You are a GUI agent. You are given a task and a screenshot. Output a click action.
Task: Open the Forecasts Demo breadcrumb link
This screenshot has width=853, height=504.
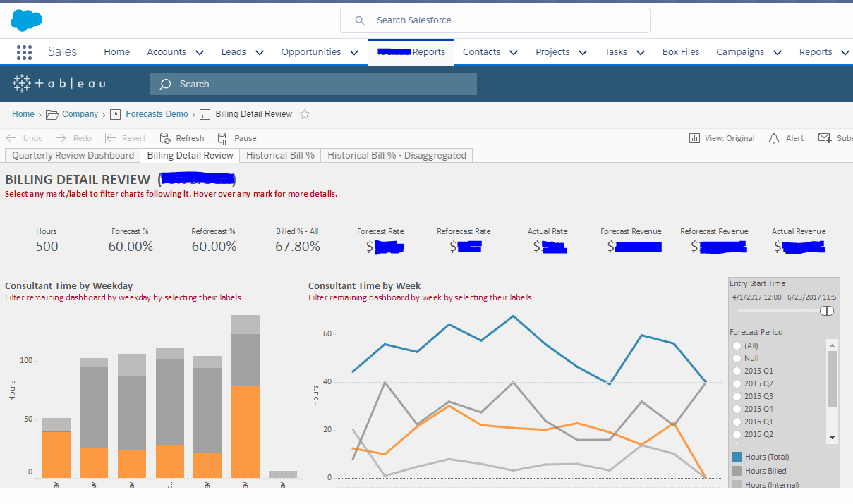(x=157, y=113)
